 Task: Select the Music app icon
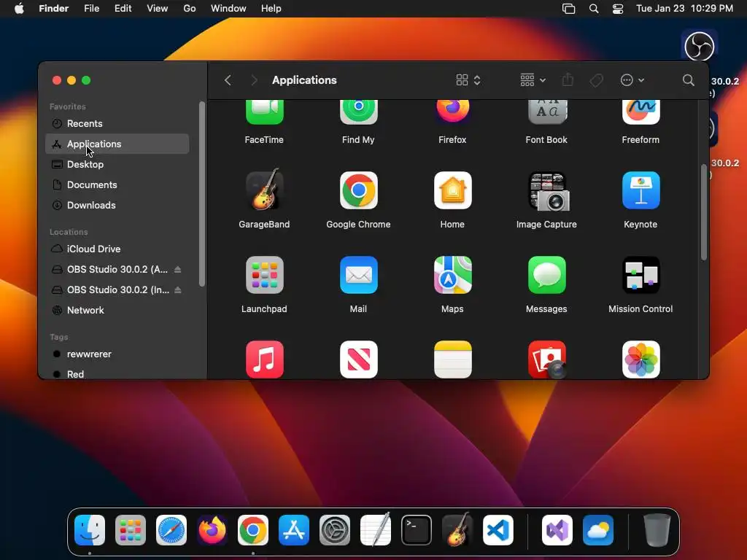click(x=264, y=359)
